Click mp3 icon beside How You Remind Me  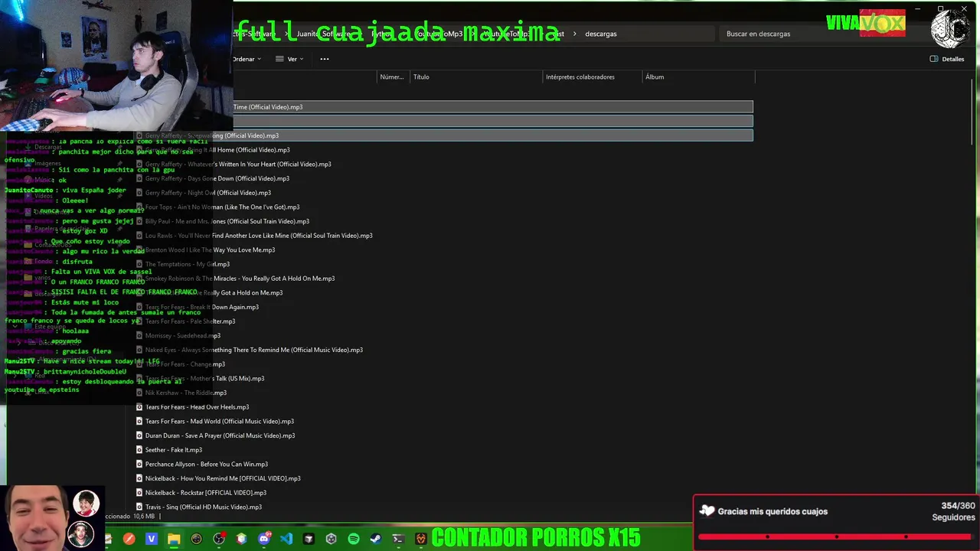(139, 478)
